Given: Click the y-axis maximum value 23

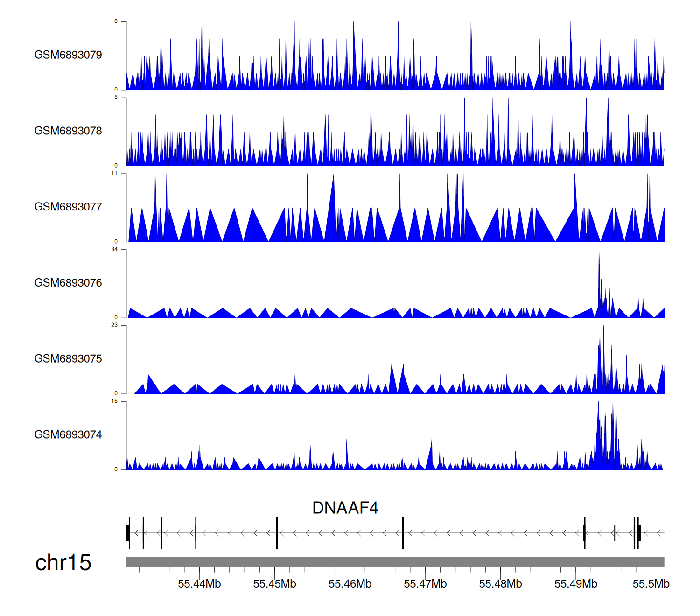Looking at the screenshot, I should [x=114, y=325].
